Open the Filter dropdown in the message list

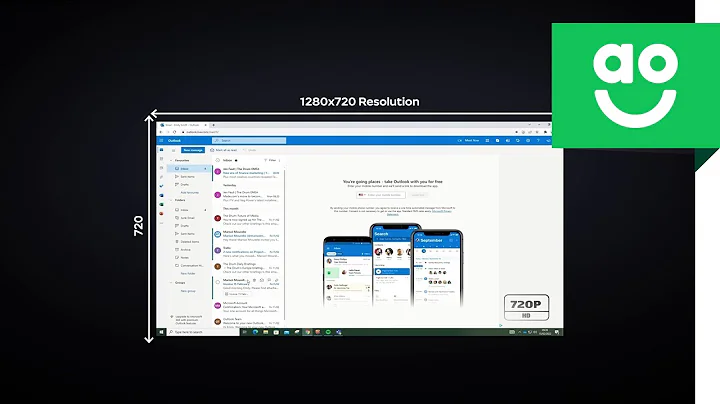point(270,160)
